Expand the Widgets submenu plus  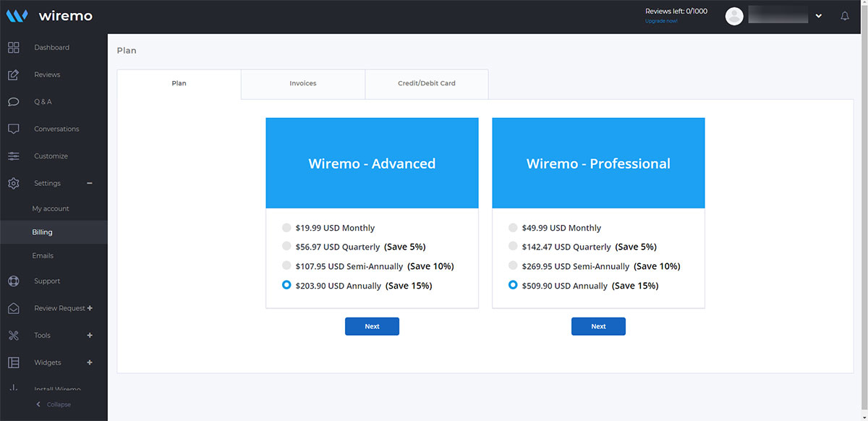coord(90,362)
